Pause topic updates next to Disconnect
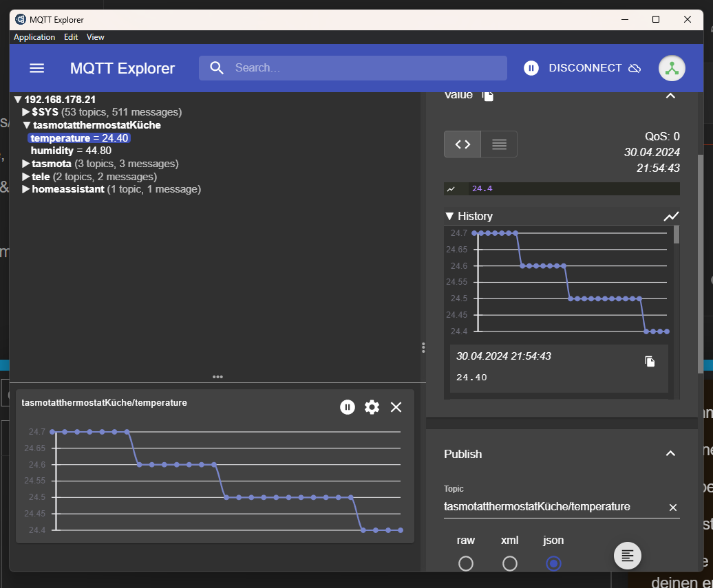 pyautogui.click(x=531, y=68)
